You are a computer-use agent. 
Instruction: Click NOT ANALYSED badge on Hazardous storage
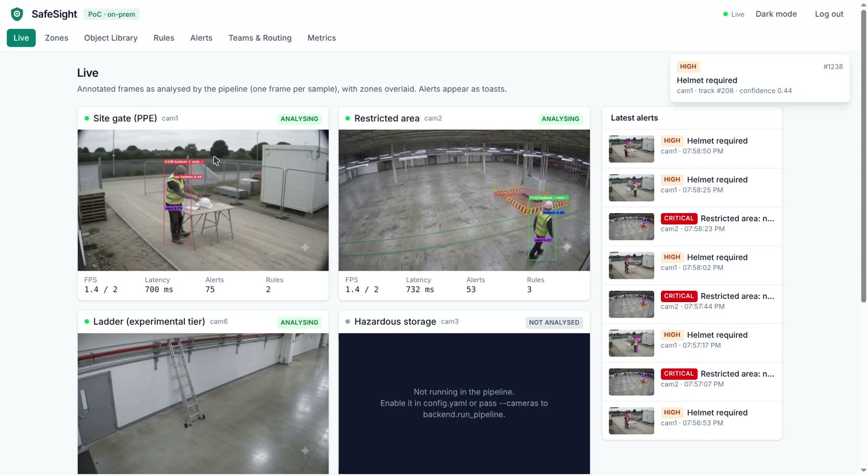pos(554,322)
